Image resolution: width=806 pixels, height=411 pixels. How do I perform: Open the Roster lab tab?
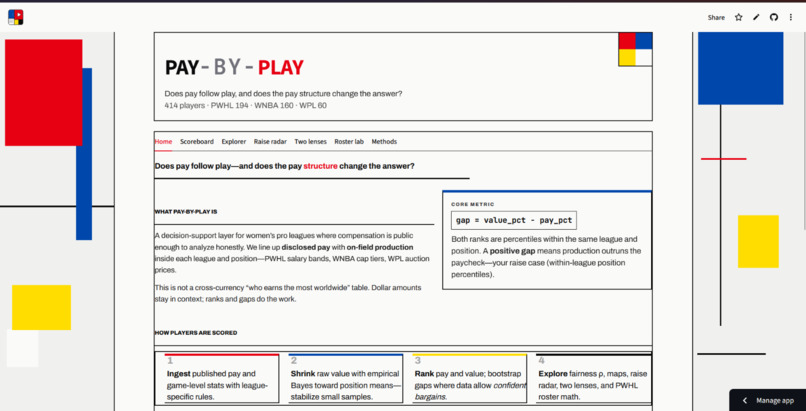(x=349, y=142)
